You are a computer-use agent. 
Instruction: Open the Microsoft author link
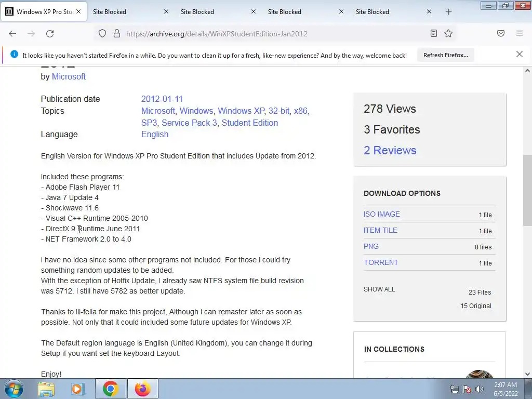point(69,77)
